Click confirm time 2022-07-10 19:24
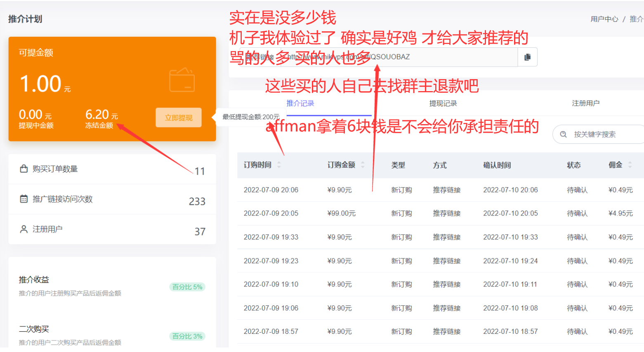Screen dimensions: 644x352 510,261
